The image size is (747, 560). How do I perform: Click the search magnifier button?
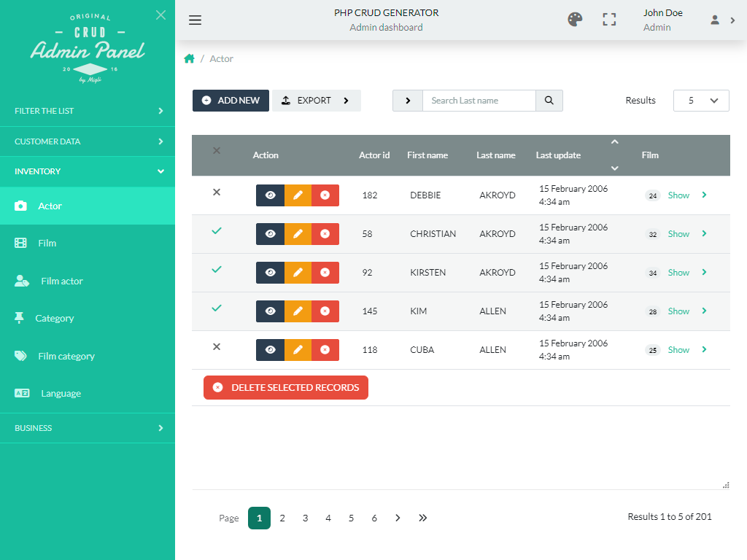click(x=549, y=101)
